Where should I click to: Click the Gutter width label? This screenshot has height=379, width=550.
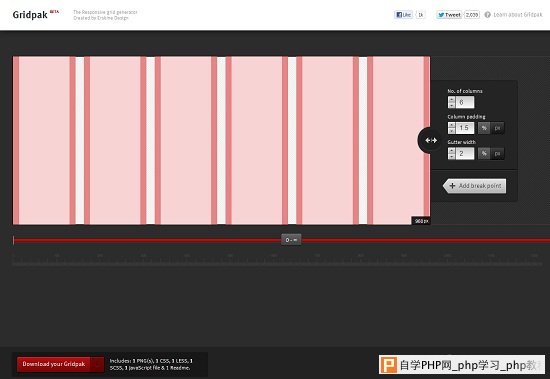(x=462, y=142)
